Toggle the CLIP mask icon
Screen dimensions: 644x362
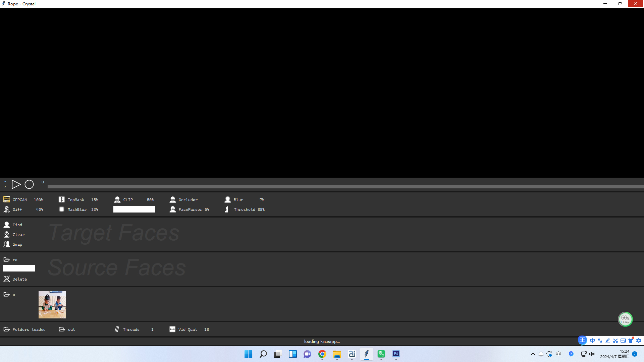pos(117,199)
